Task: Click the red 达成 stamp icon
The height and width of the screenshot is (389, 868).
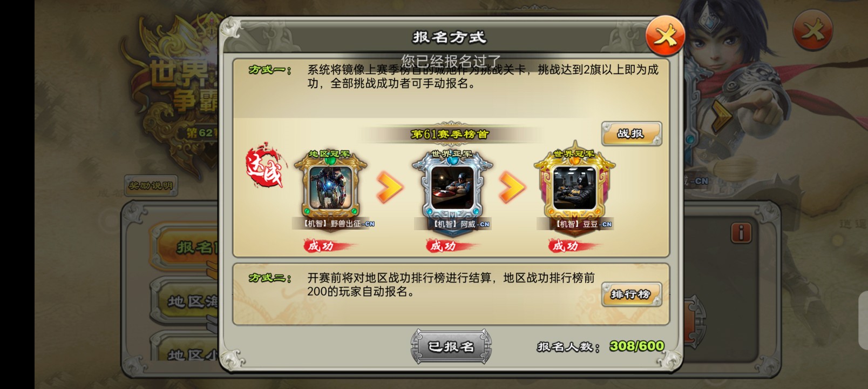Action: click(265, 165)
